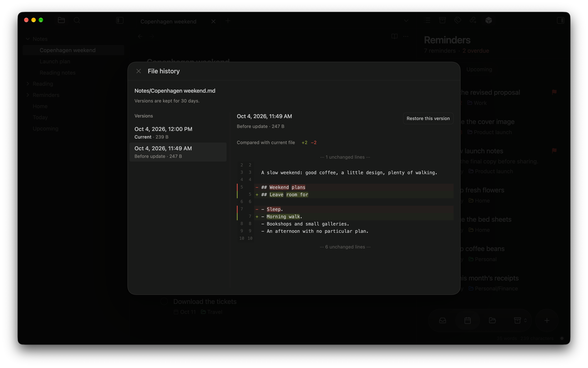Collapse the Notes folder chevron
The height and width of the screenshot is (368, 588).
(x=28, y=39)
